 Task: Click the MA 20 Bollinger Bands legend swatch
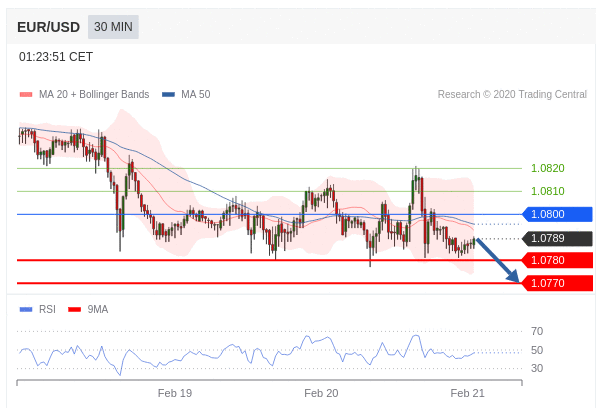click(x=26, y=94)
